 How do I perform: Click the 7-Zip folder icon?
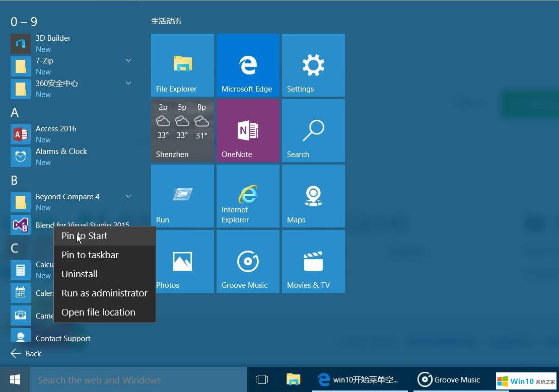[x=20, y=66]
